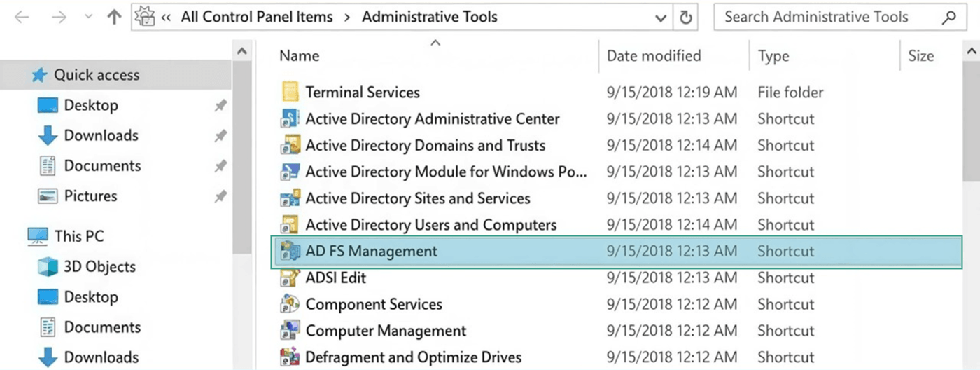Open the address bar history dropdown

(x=660, y=18)
